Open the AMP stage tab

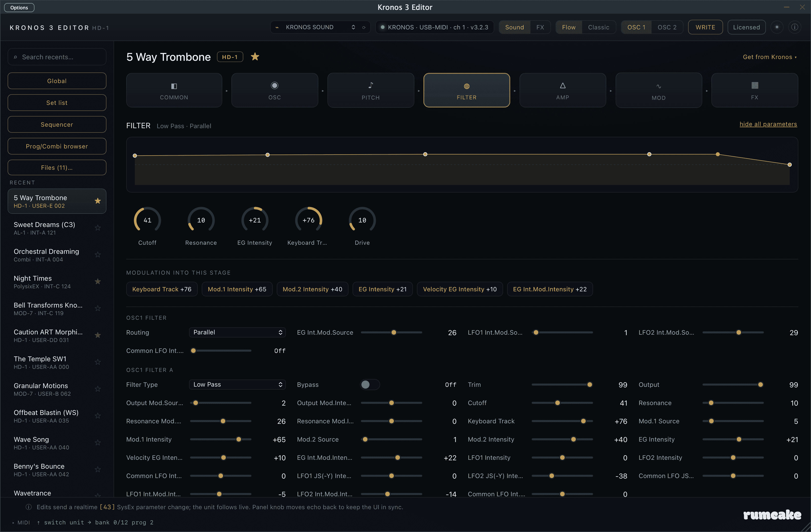[563, 90]
